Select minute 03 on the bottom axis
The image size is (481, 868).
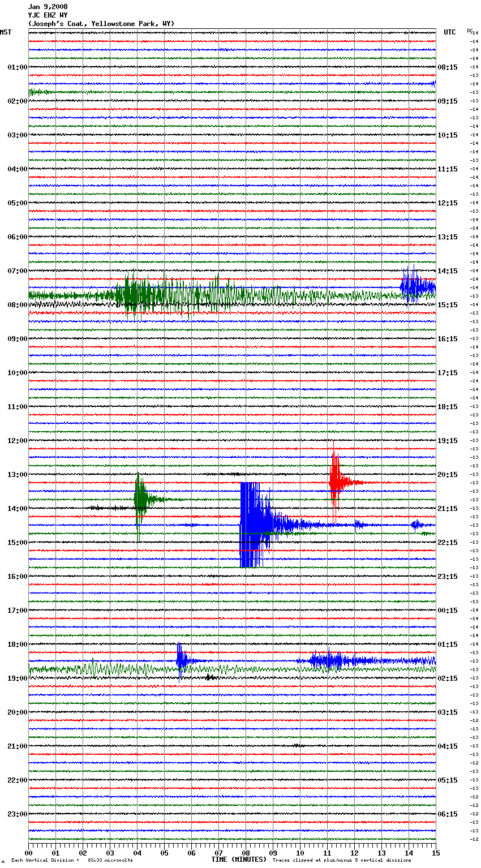(x=110, y=853)
